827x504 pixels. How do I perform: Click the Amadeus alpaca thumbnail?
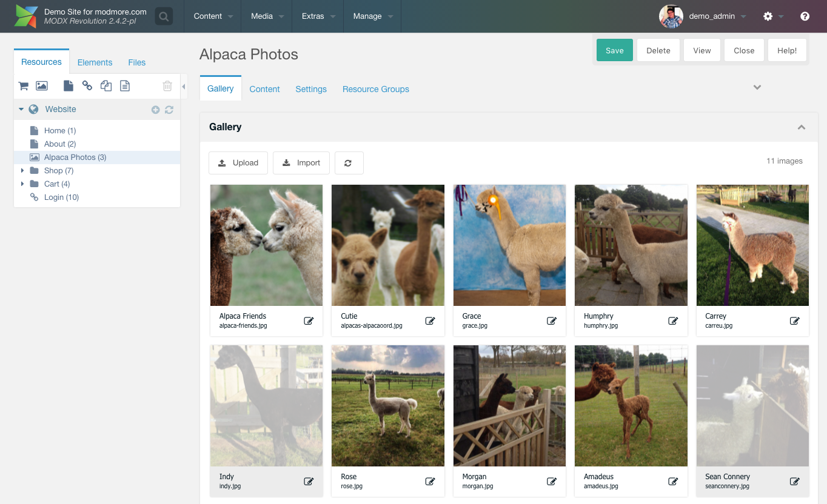[x=631, y=406]
